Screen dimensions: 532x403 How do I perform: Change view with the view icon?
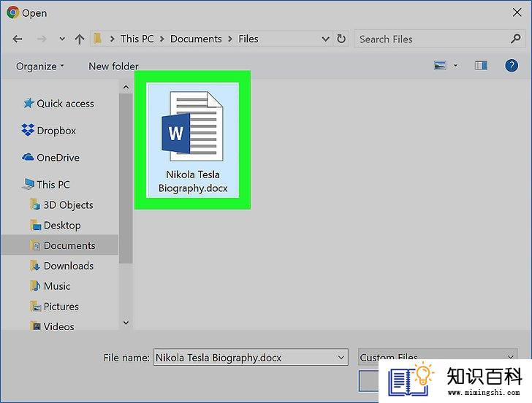[x=440, y=66]
